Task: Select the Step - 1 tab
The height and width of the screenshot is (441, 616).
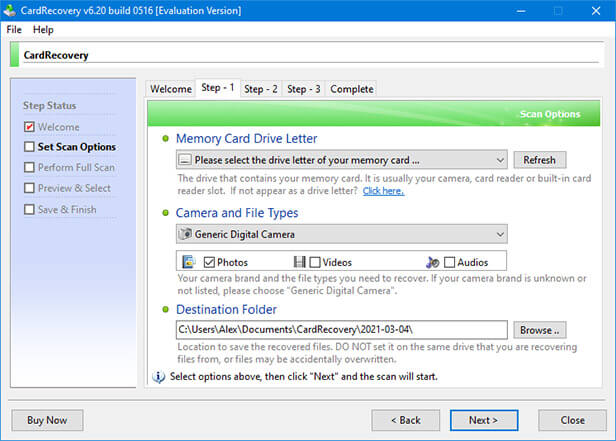Action: coord(218,88)
